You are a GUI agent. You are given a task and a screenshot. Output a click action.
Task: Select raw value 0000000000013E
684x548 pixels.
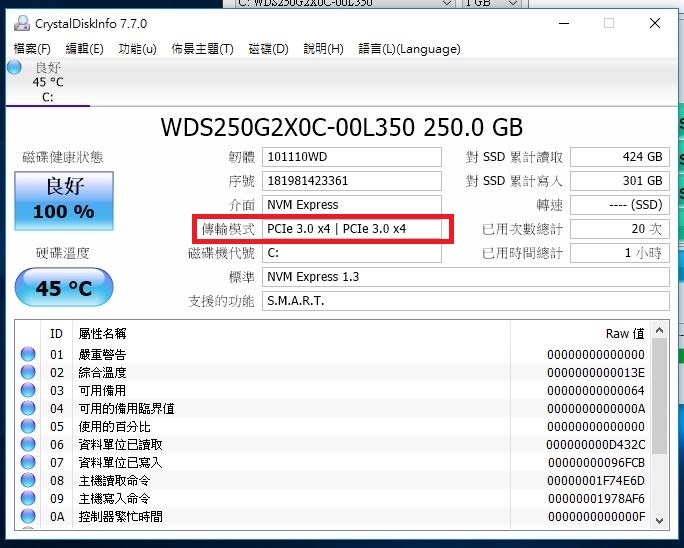click(x=596, y=373)
